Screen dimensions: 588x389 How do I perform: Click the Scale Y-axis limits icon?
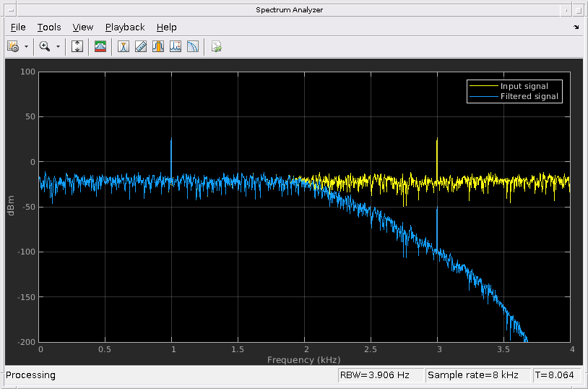coord(78,46)
